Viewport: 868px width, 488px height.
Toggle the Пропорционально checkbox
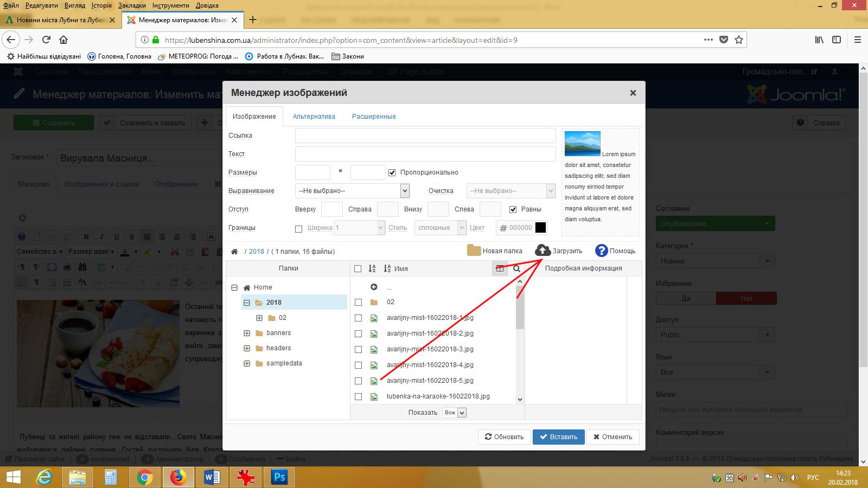(x=392, y=172)
